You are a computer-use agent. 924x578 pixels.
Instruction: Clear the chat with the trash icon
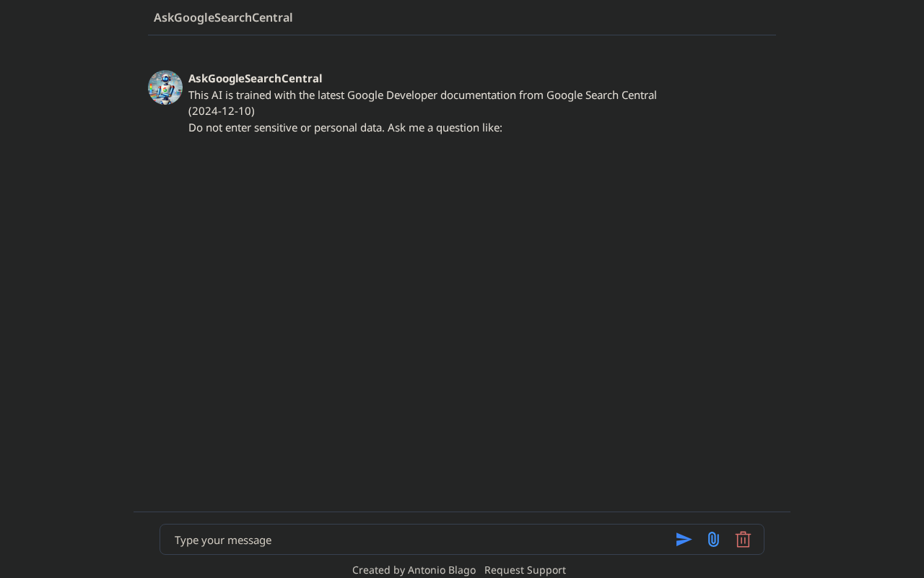[x=743, y=540]
